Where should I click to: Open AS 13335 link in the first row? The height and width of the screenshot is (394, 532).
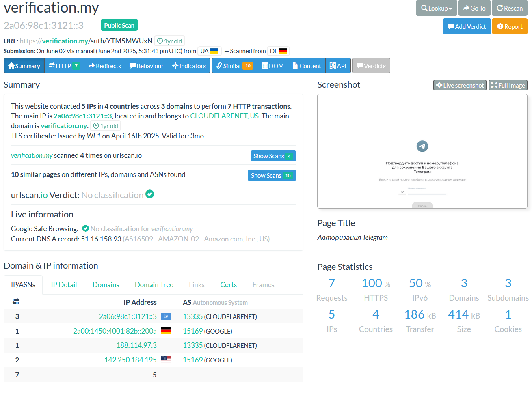(x=193, y=316)
